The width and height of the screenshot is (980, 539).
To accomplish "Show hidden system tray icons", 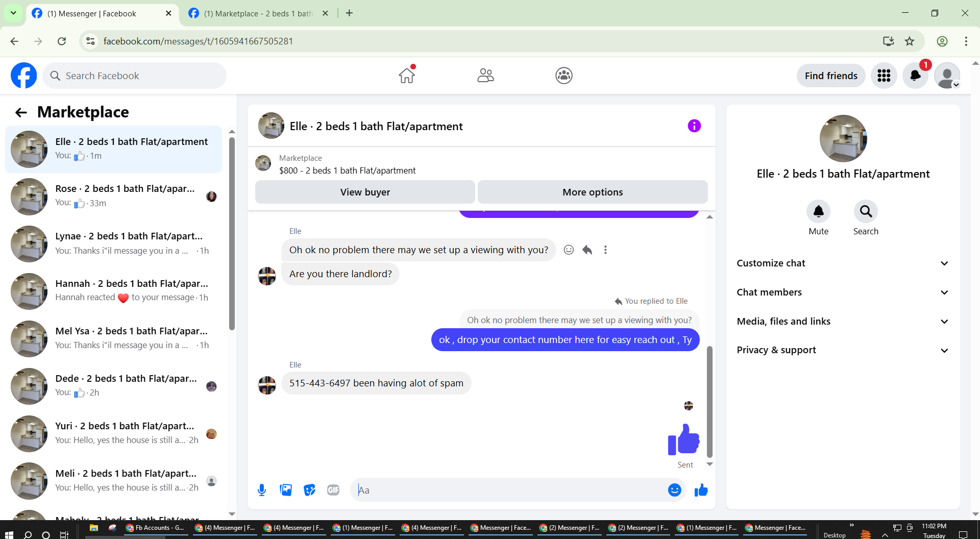I will click(885, 535).
